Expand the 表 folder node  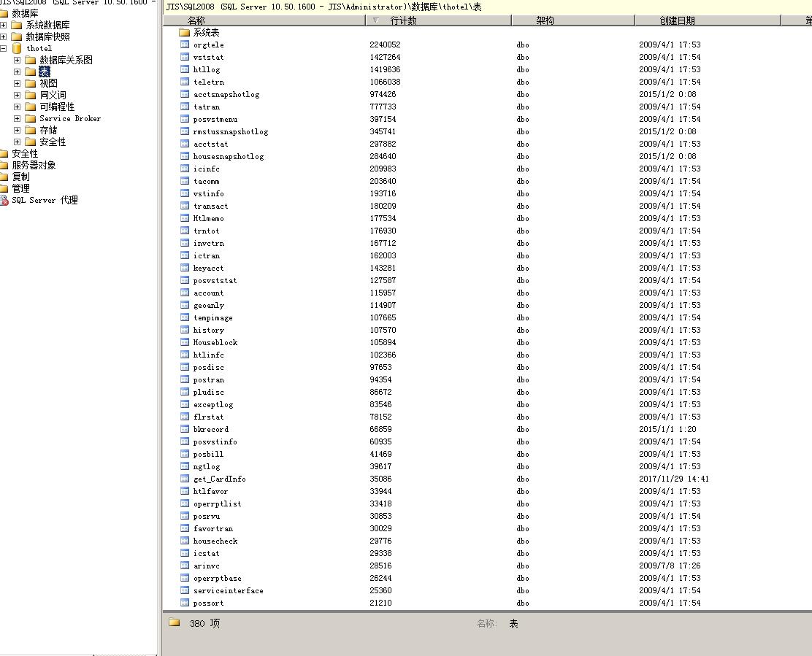(x=17, y=72)
